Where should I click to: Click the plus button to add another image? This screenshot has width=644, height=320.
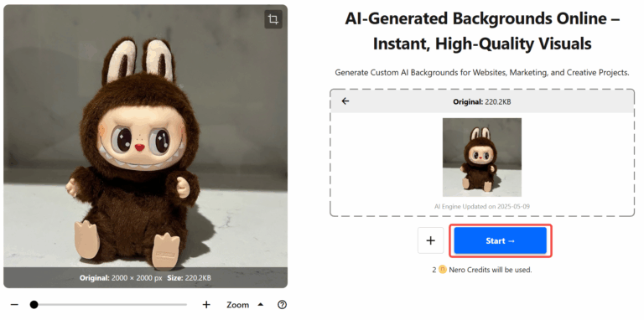(430, 240)
